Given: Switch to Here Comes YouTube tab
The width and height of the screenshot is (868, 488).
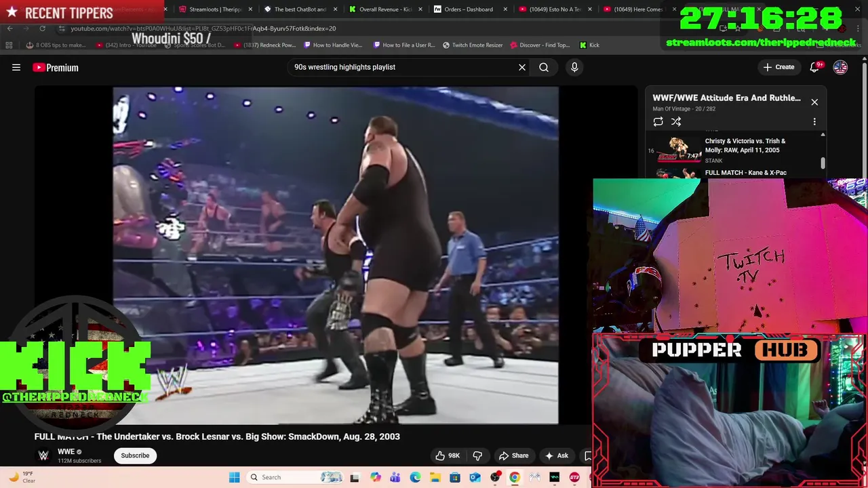Looking at the screenshot, I should click(639, 9).
